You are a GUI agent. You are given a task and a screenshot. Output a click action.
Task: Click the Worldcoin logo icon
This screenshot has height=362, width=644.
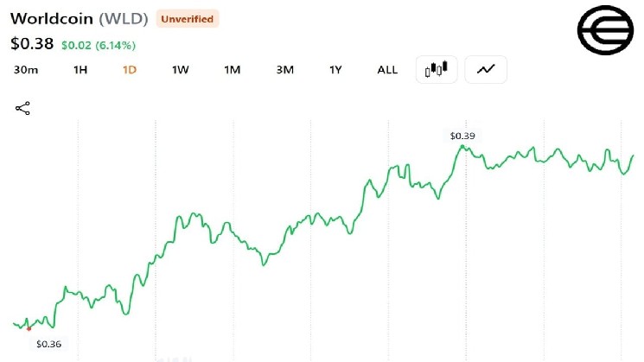tap(606, 30)
